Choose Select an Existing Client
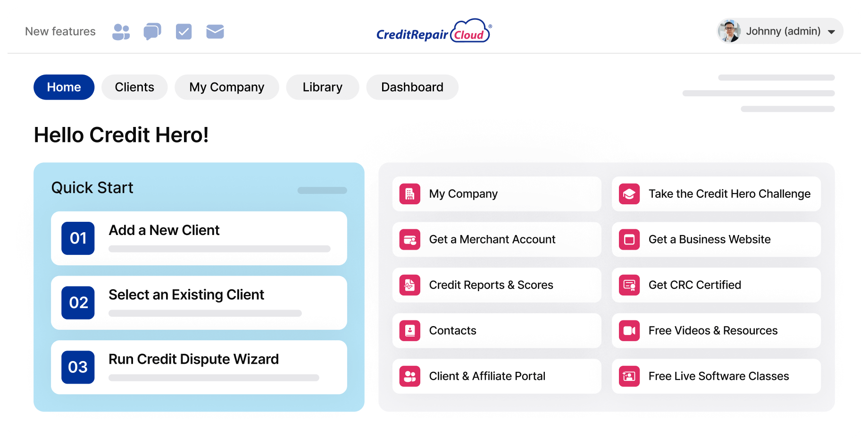 (199, 303)
